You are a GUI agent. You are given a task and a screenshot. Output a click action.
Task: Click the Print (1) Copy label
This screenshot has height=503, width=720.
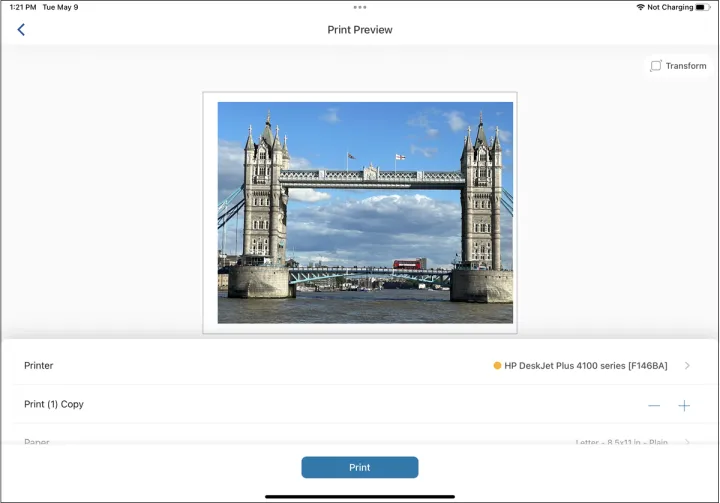[54, 405]
